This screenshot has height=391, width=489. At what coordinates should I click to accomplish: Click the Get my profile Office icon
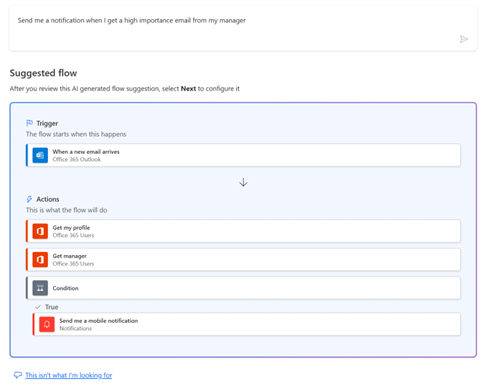(40, 231)
